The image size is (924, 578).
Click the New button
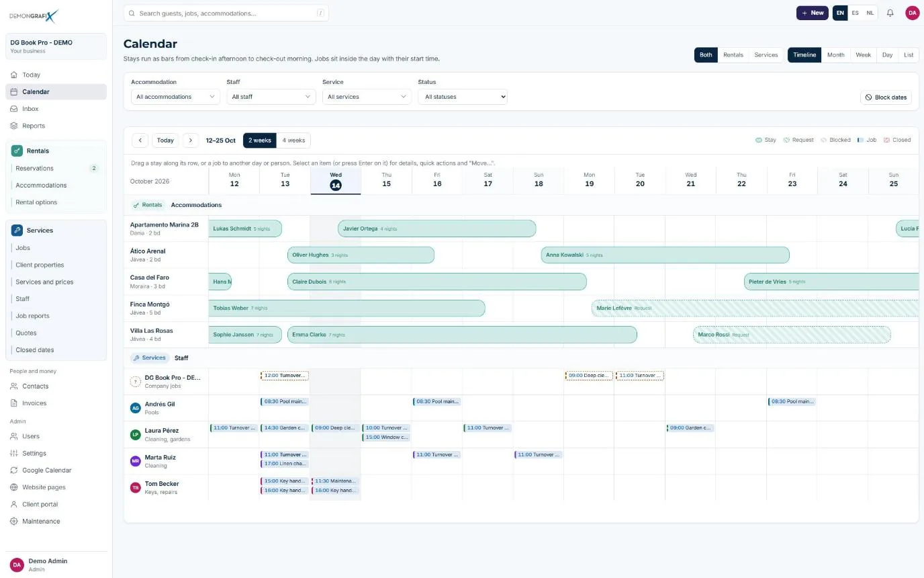coord(813,13)
